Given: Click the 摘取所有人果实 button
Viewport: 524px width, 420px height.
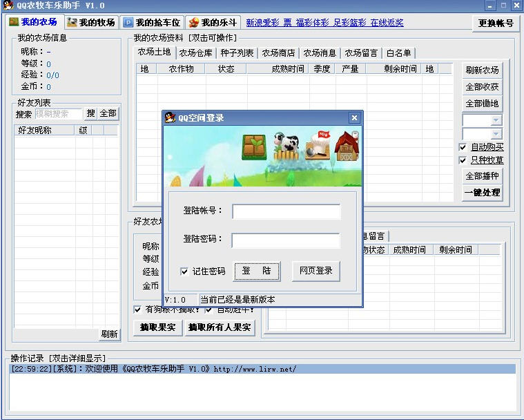Looking at the screenshot, I should (220, 327).
